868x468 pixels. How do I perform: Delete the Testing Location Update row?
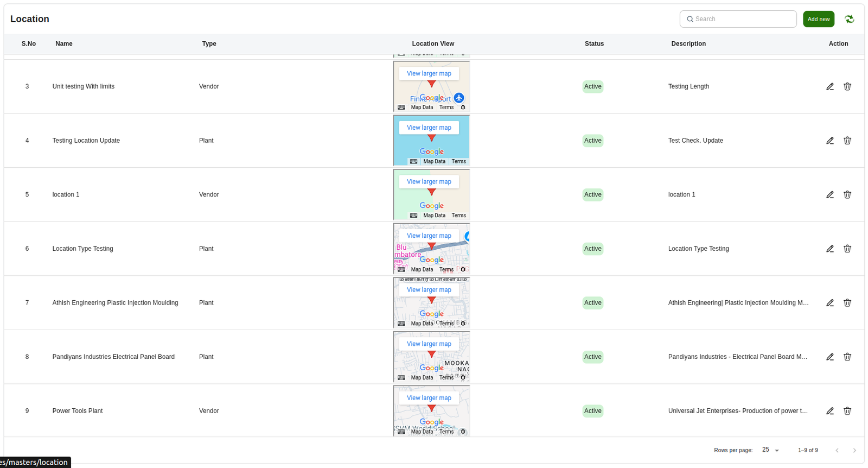(847, 141)
